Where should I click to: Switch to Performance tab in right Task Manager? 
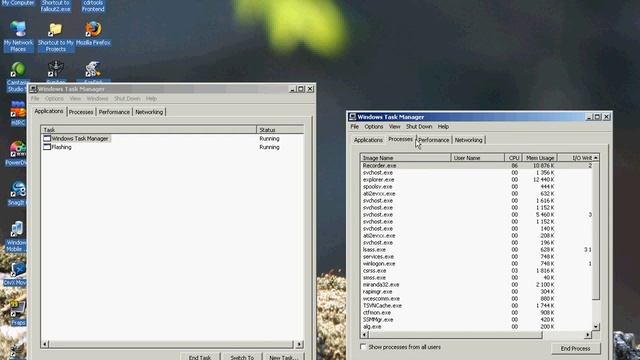(x=433, y=140)
